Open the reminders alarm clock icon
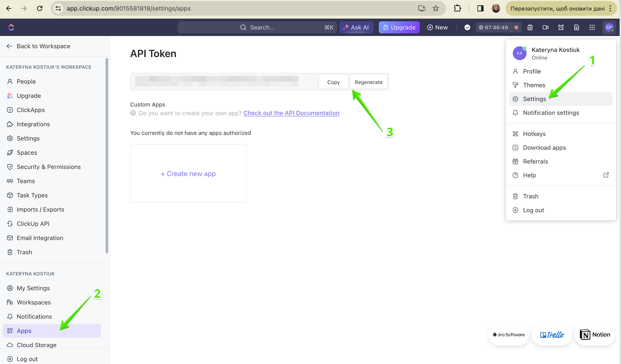 561,27
